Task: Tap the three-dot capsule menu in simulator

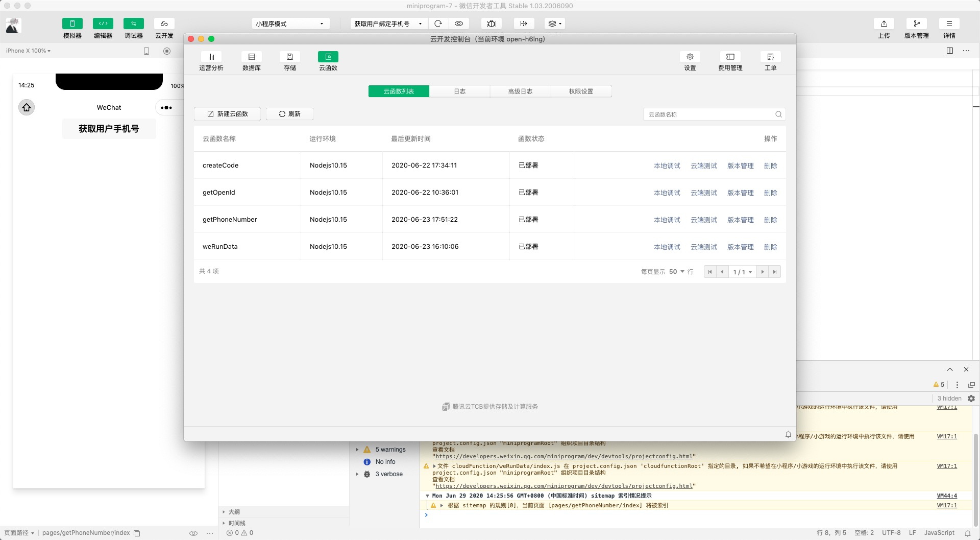Action: [x=166, y=107]
